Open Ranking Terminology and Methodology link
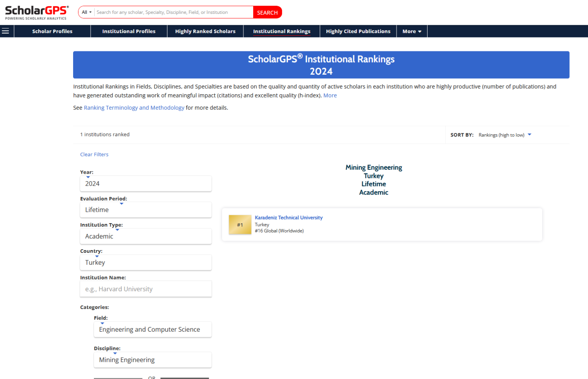588x379 pixels. coord(134,108)
